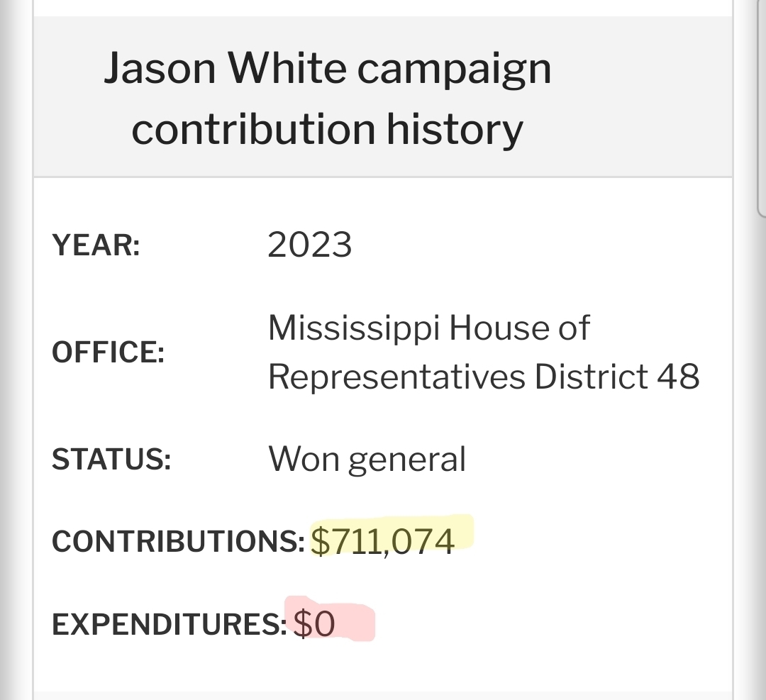Click the scrollbar handle at right edge
Viewport: 766px width, 700px height.
pos(762,106)
